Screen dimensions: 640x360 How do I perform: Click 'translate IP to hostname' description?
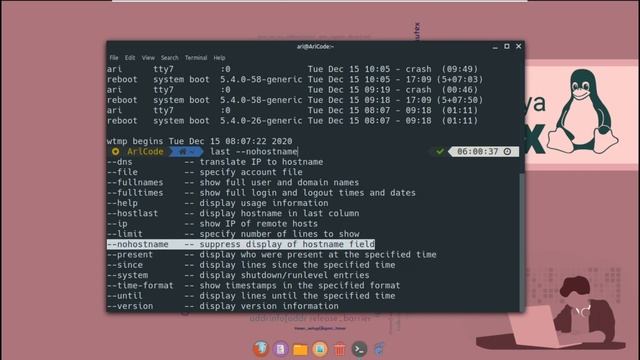[x=261, y=162]
